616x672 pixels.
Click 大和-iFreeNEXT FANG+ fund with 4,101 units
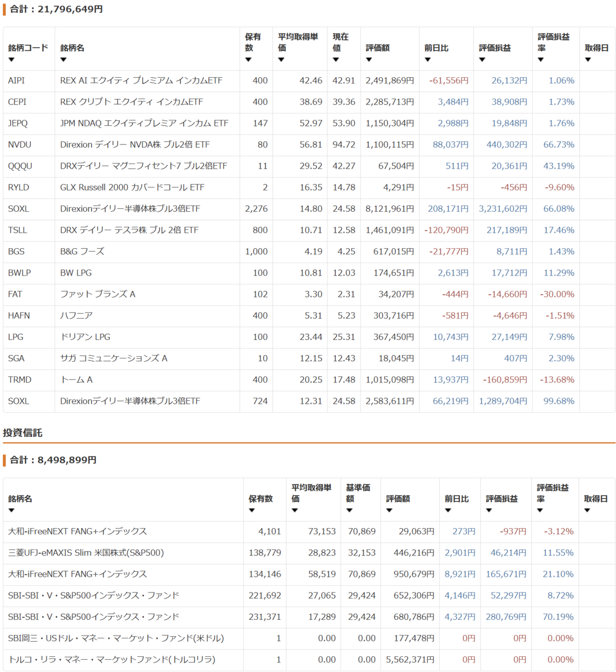77,531
